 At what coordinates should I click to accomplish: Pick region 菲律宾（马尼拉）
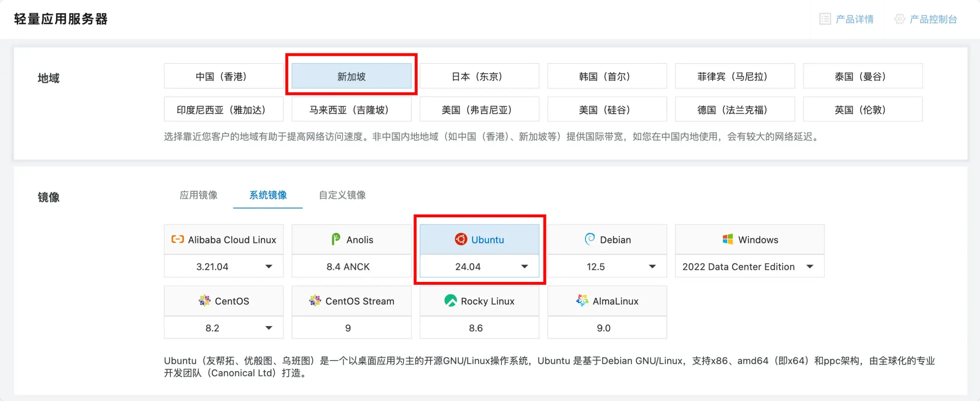point(735,76)
